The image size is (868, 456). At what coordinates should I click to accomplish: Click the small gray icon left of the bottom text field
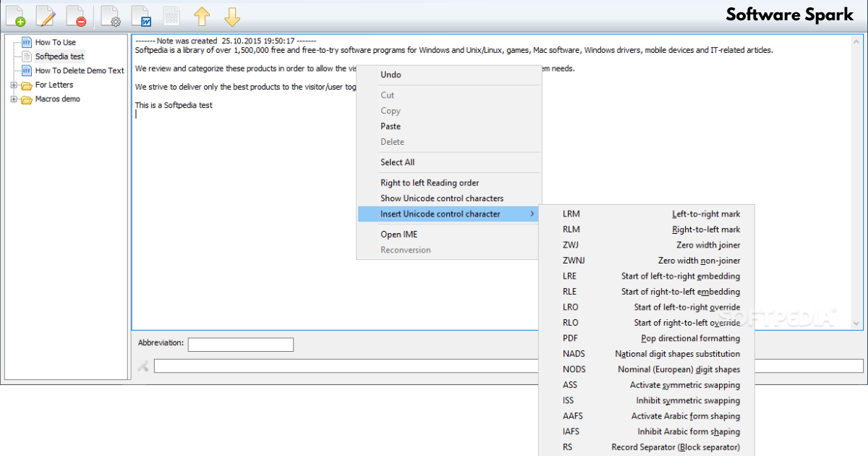coord(143,366)
